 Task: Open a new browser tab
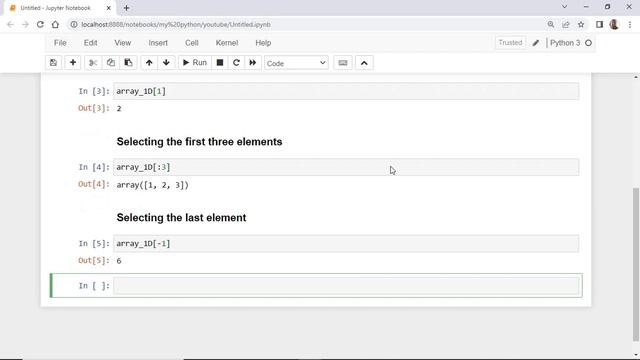(x=127, y=8)
